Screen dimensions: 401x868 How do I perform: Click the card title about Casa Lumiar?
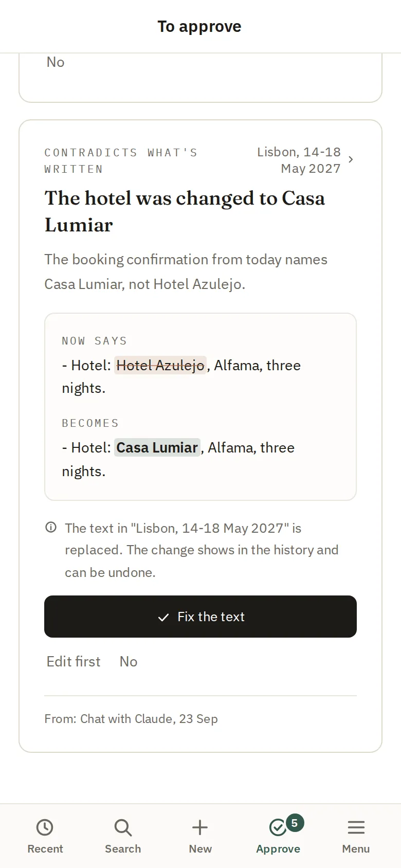(x=185, y=211)
